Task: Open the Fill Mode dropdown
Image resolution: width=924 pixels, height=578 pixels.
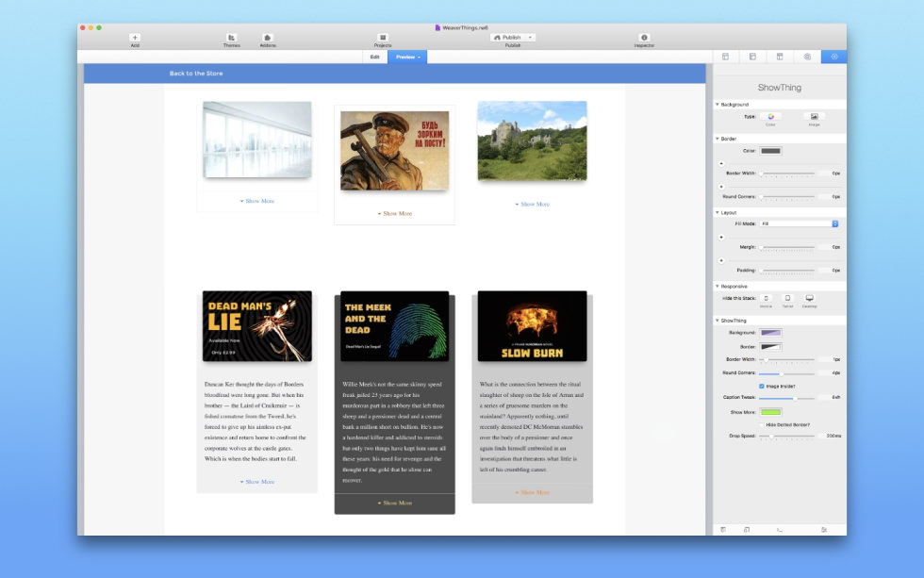Action: (x=799, y=223)
